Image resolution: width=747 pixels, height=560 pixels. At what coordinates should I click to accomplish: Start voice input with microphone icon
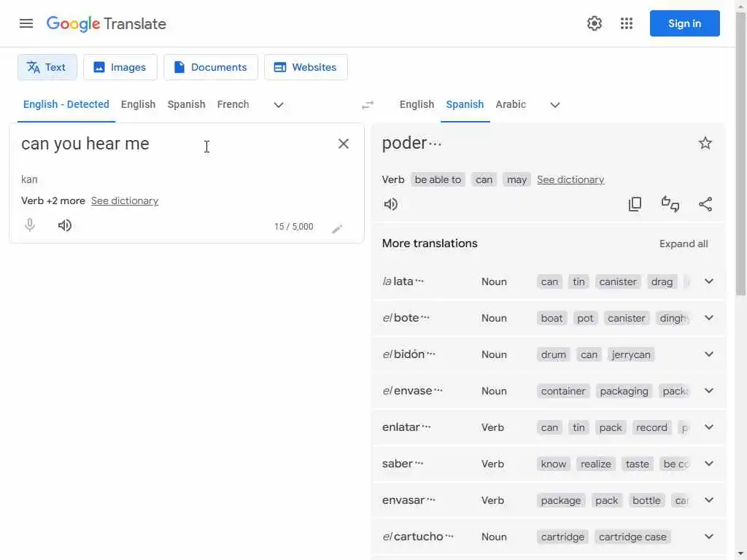point(29,225)
